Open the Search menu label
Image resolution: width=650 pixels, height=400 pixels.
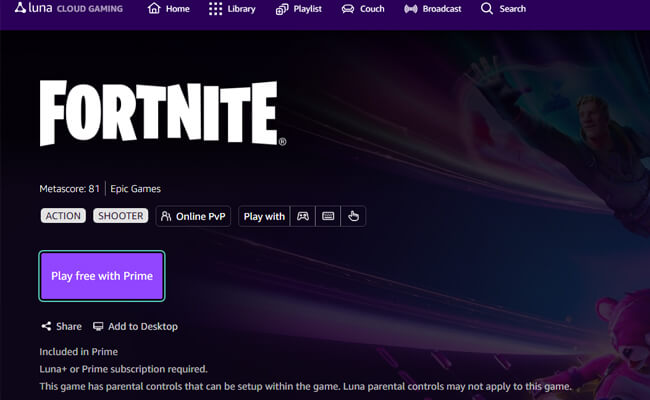pos(512,9)
